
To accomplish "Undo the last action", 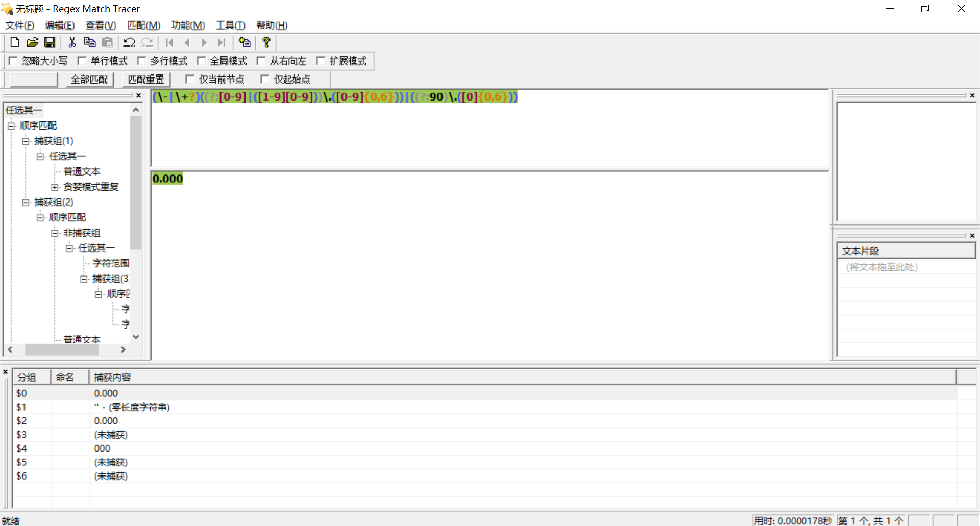I will [130, 42].
